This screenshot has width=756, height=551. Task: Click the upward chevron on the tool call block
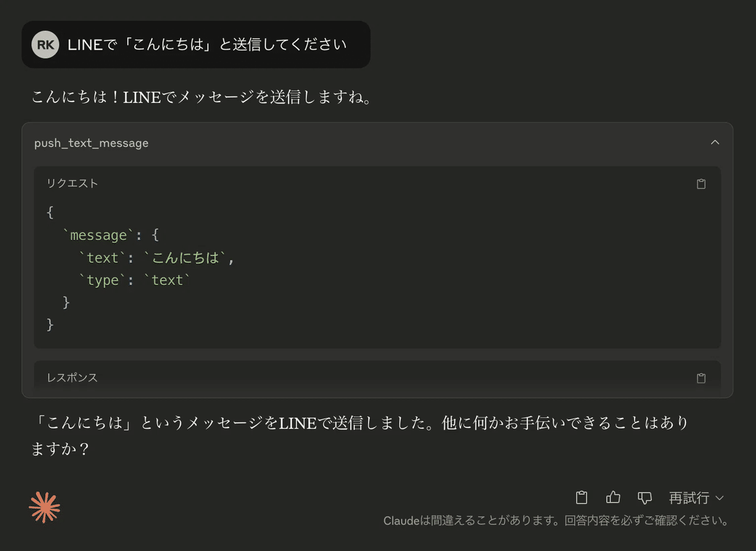pos(715,142)
